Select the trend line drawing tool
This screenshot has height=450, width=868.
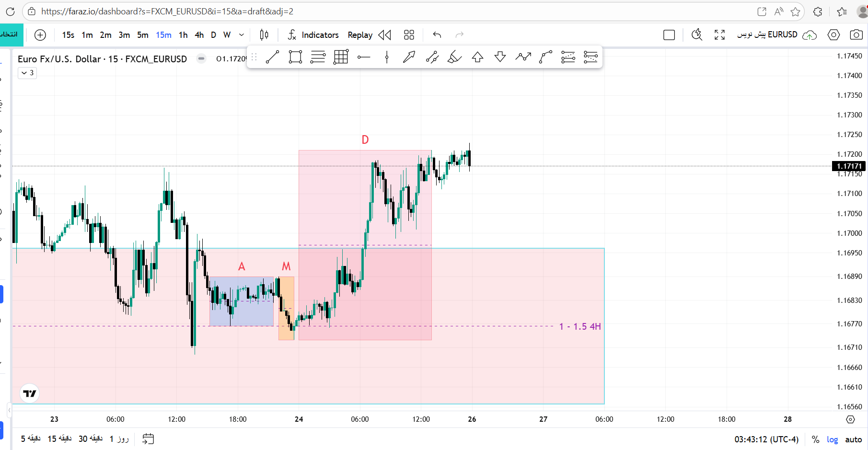[x=272, y=58]
